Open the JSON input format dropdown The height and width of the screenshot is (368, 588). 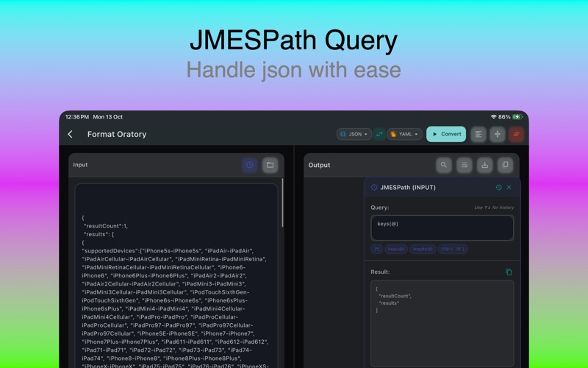[x=354, y=134]
